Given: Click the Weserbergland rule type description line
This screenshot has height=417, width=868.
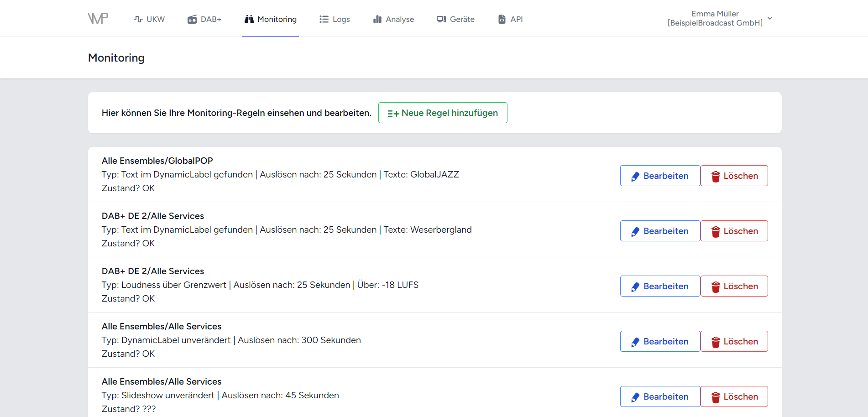Looking at the screenshot, I should tap(287, 229).
